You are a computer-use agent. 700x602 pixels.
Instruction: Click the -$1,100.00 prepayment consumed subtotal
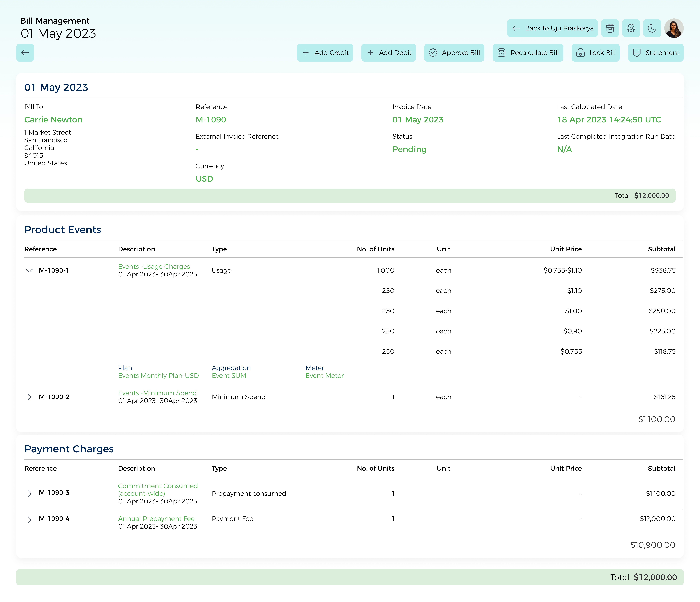click(x=659, y=493)
